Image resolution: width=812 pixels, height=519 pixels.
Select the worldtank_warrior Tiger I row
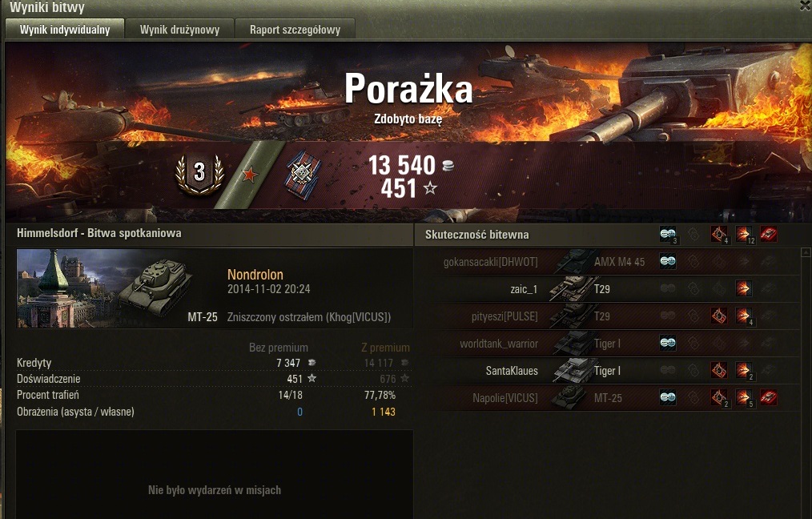(615, 343)
